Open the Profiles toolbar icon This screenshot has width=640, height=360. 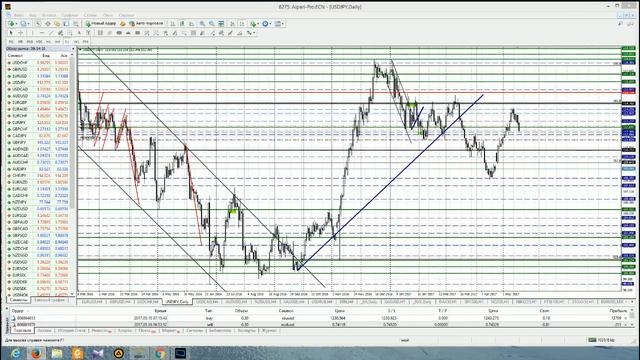point(23,24)
